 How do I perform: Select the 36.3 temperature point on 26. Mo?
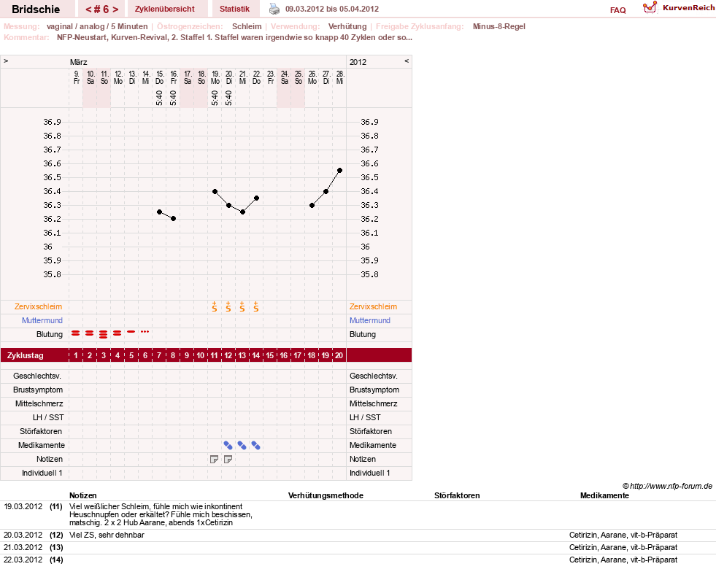click(x=312, y=206)
